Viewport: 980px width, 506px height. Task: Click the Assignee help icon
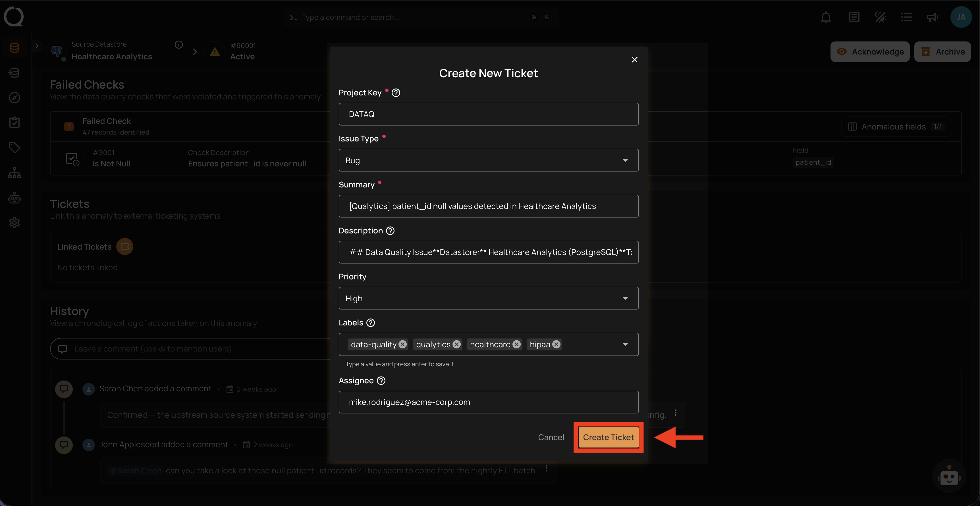pos(381,380)
